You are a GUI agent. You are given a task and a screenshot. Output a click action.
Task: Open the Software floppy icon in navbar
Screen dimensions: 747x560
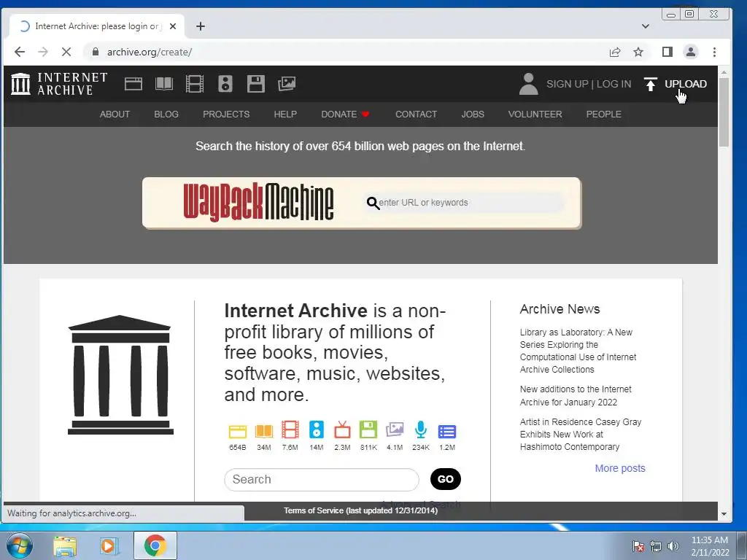tap(256, 84)
